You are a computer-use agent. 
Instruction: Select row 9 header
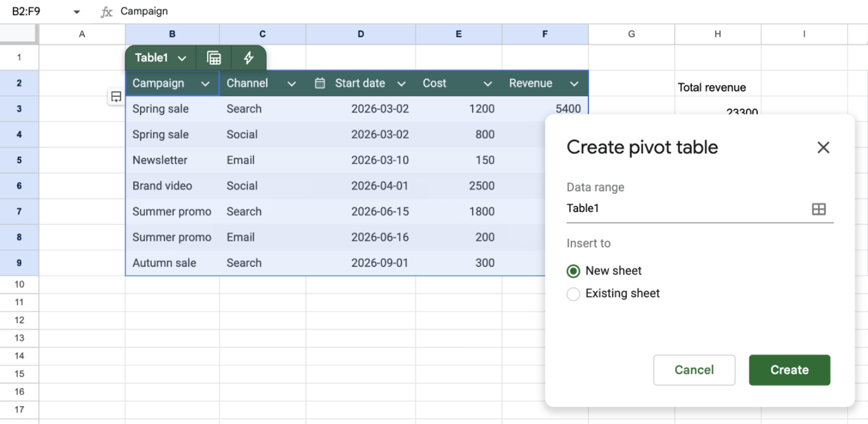[x=19, y=263]
